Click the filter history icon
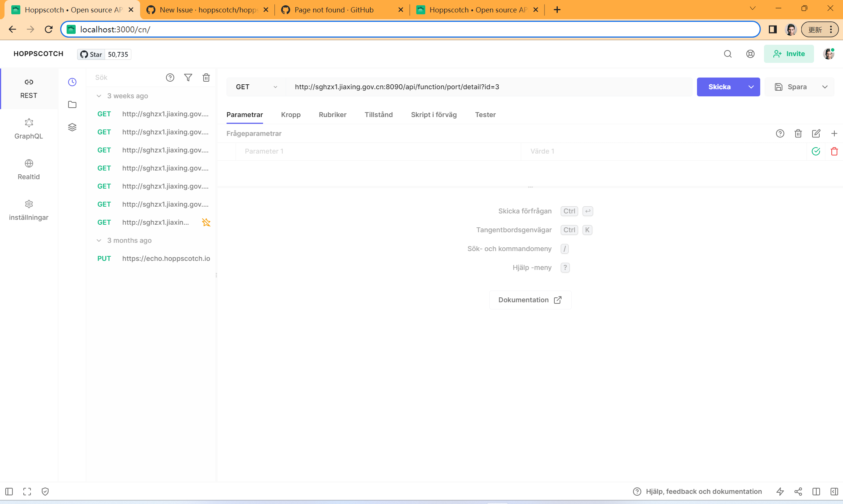The height and width of the screenshot is (504, 843). pyautogui.click(x=188, y=78)
